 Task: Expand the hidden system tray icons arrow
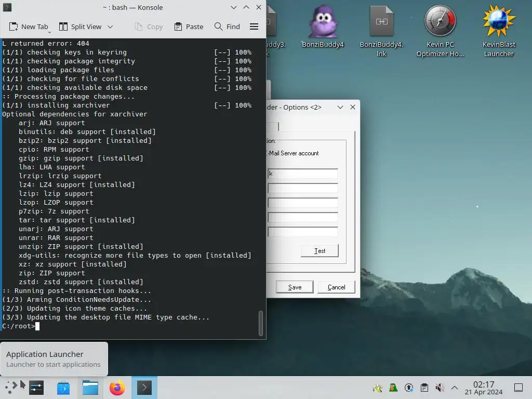pos(455,388)
